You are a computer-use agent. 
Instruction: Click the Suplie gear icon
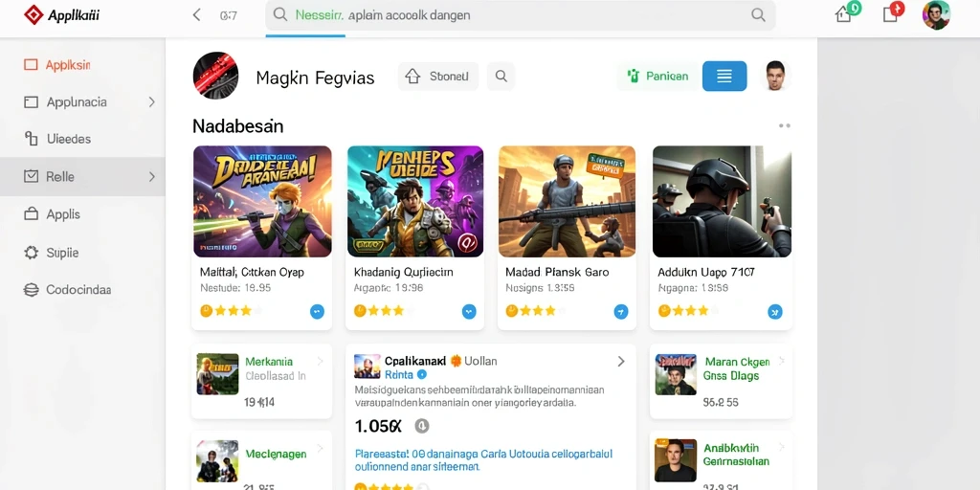[31, 253]
